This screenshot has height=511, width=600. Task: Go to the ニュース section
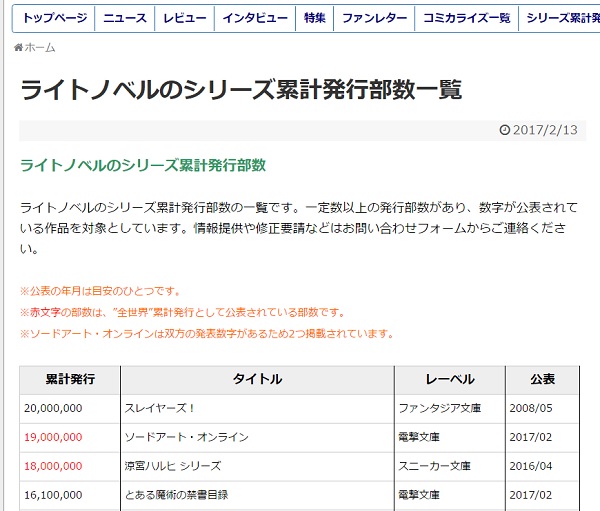coord(125,18)
